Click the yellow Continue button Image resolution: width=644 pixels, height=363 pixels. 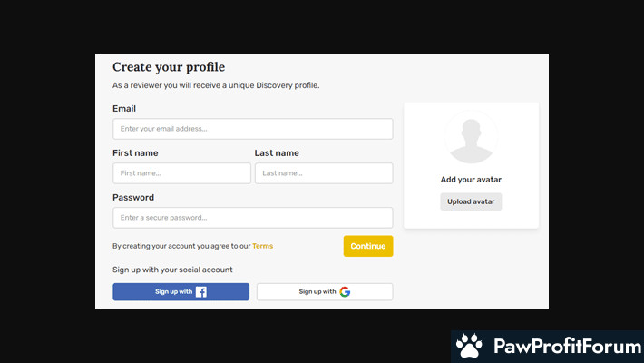(368, 246)
